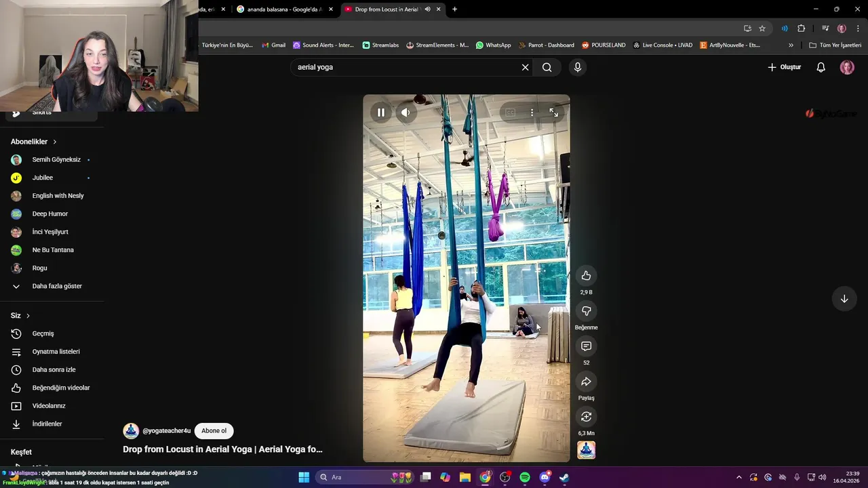Open the three-dot video options menu
The height and width of the screenshot is (488, 868).
(532, 113)
